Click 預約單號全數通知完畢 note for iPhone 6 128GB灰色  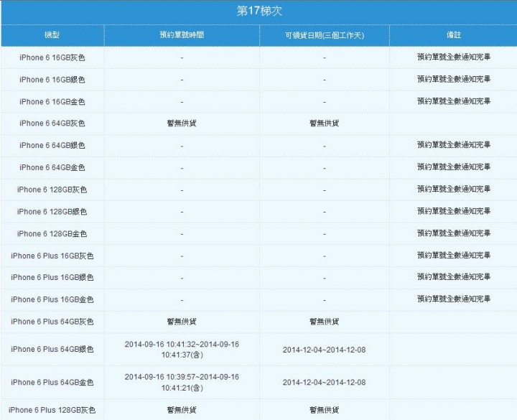click(x=454, y=189)
